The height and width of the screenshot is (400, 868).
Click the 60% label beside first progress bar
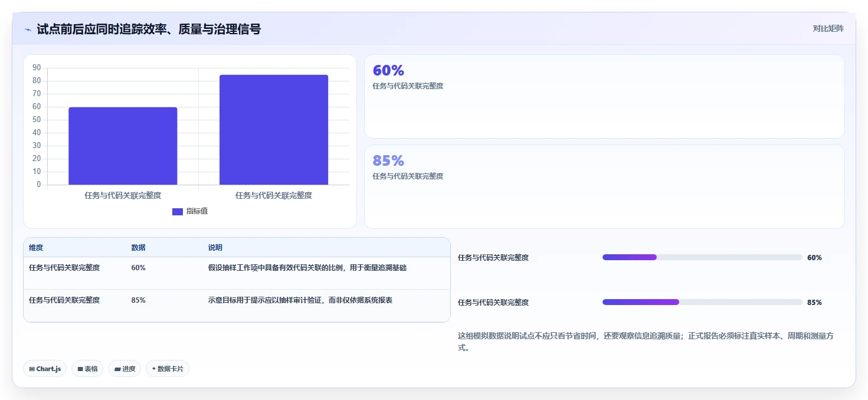coord(814,258)
